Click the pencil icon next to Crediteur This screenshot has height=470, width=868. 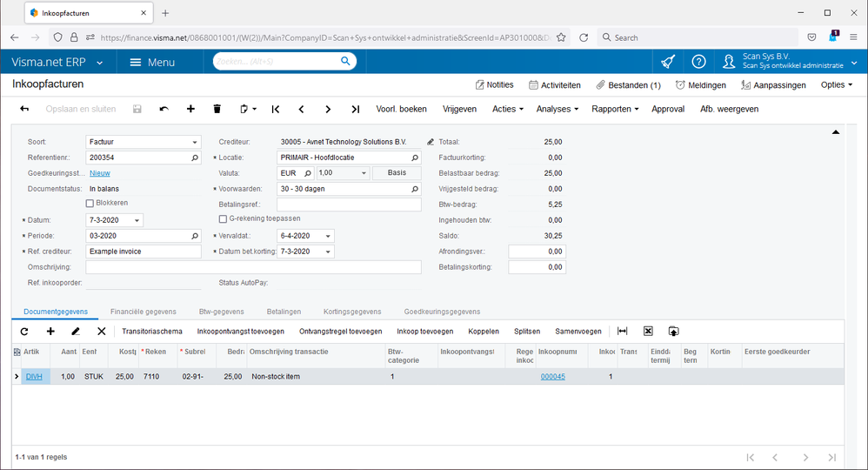[431, 143]
